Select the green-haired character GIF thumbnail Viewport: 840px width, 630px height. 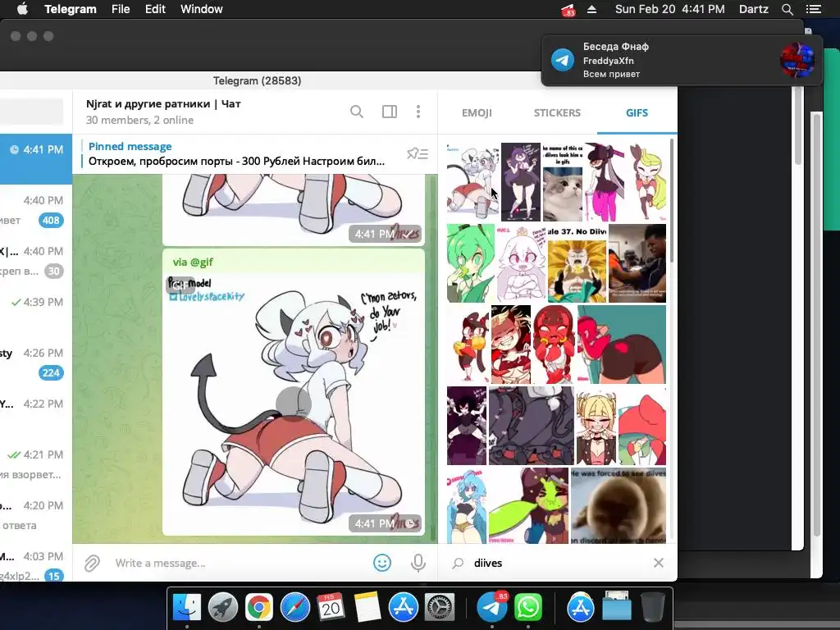[x=471, y=263]
